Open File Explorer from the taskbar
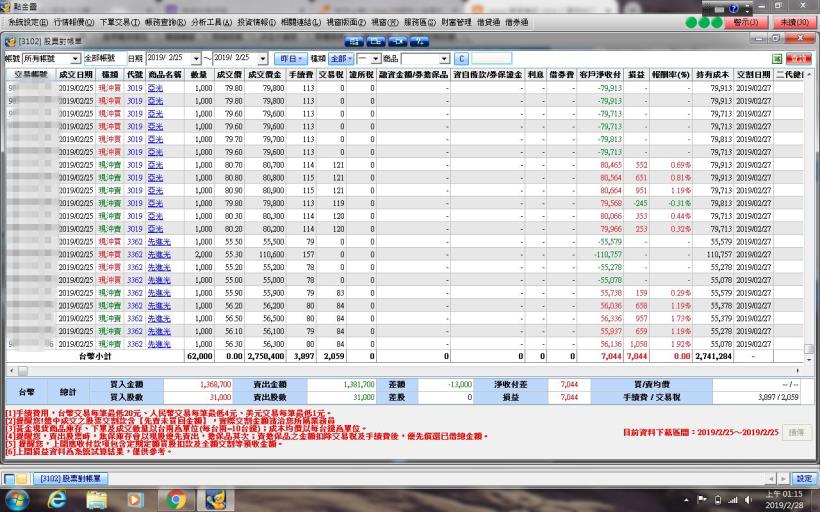Screen dimensions: 820x512 click(97, 500)
